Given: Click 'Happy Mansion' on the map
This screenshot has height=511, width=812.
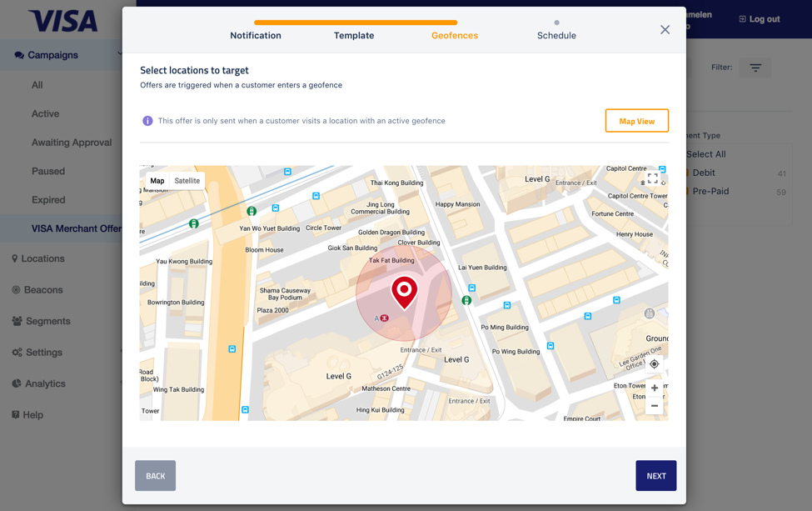Looking at the screenshot, I should coord(458,204).
